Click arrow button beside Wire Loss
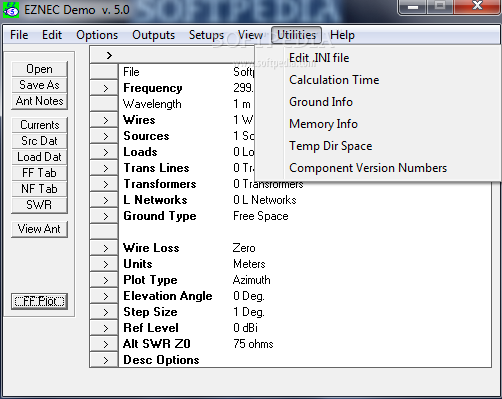Image resolution: width=502 pixels, height=399 pixels. coord(104,248)
